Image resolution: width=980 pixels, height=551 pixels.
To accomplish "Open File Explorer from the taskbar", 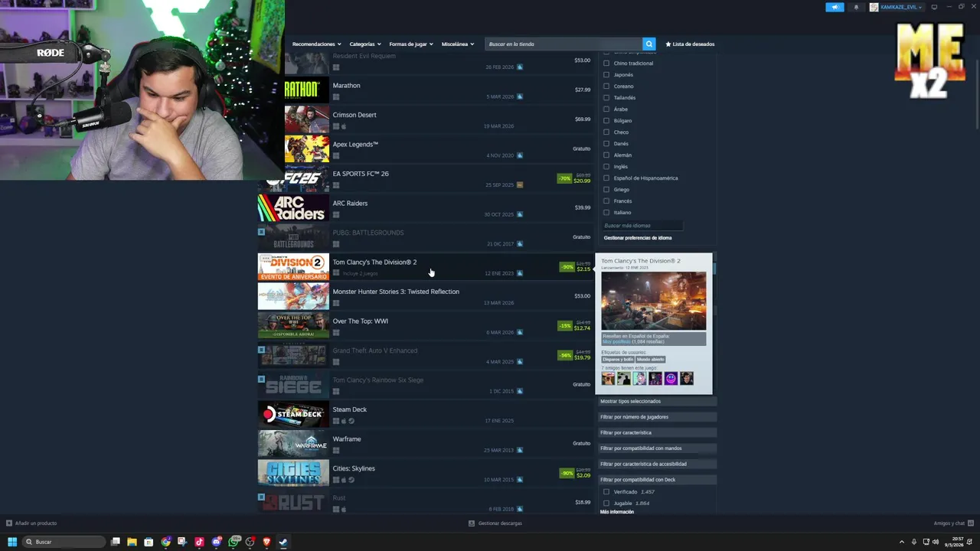I will pyautogui.click(x=132, y=542).
